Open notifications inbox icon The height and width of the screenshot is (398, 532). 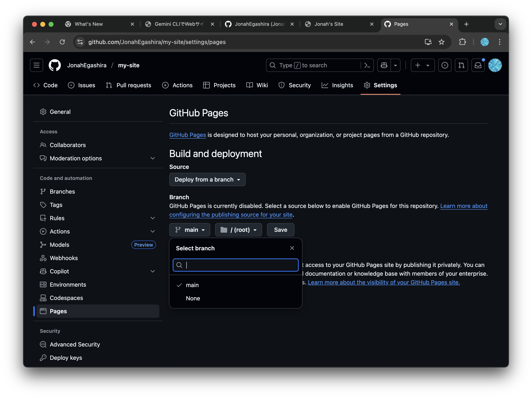(x=478, y=65)
